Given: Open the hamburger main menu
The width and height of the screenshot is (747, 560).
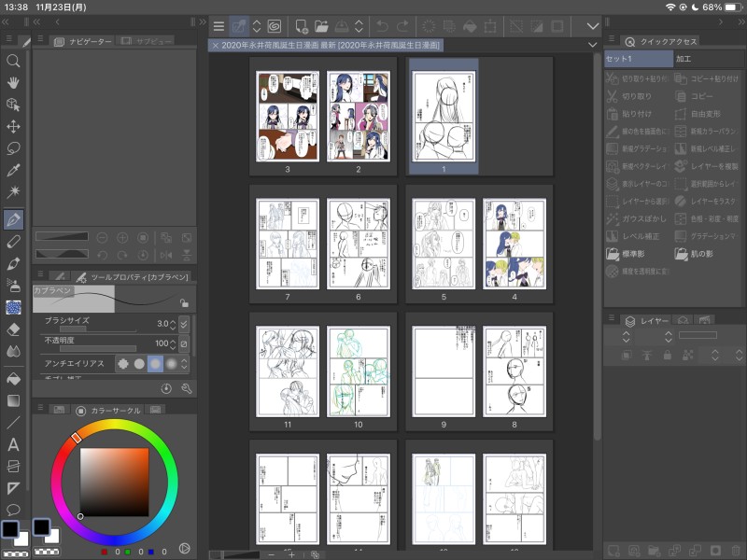Looking at the screenshot, I should tap(218, 26).
